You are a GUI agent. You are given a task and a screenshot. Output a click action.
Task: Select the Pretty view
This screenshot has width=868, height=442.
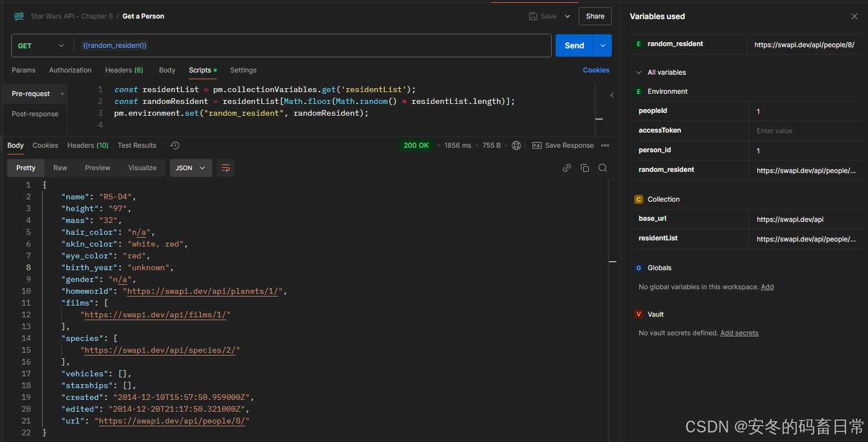click(26, 168)
